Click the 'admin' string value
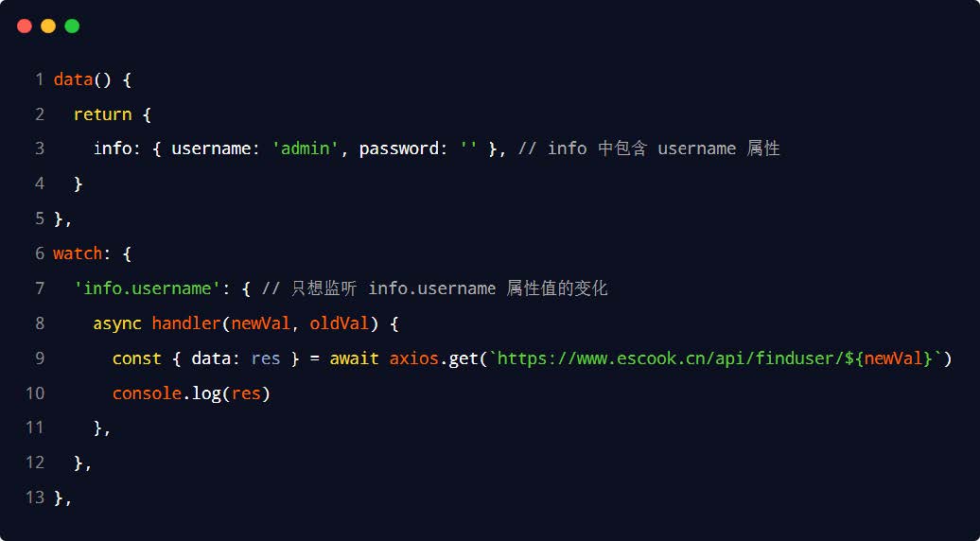Viewport: 980px width, 541px height. click(305, 148)
